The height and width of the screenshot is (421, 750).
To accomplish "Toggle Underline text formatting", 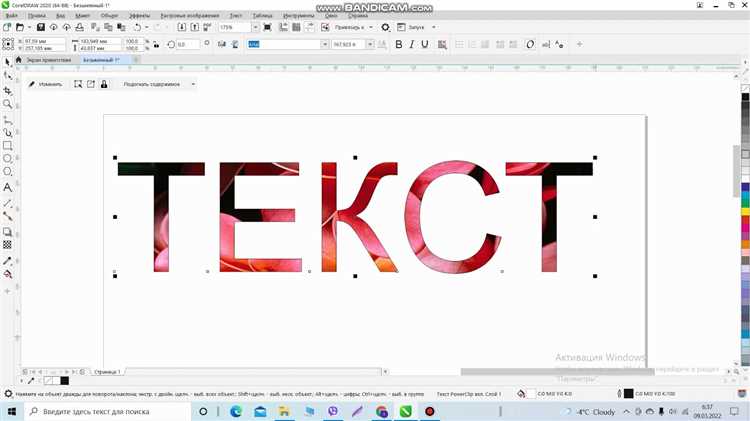I will [425, 44].
